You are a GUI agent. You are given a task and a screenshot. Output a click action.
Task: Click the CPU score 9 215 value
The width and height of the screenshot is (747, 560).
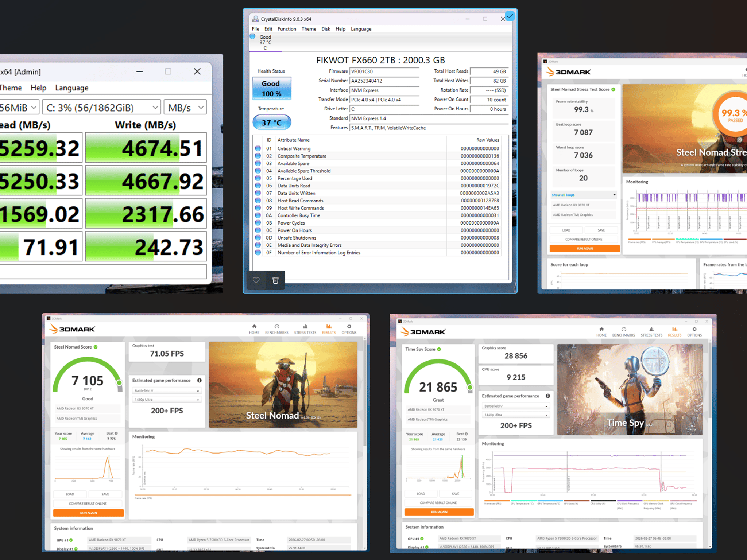pos(516,377)
